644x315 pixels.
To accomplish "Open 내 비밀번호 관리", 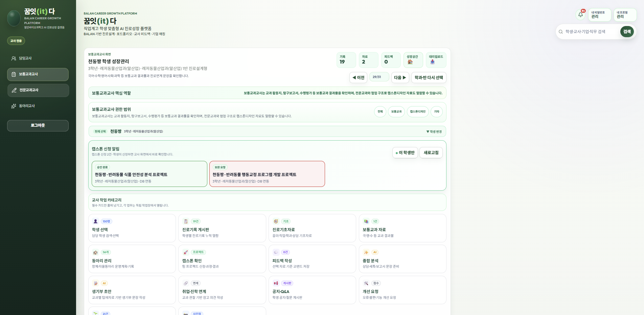I will coord(600,15).
